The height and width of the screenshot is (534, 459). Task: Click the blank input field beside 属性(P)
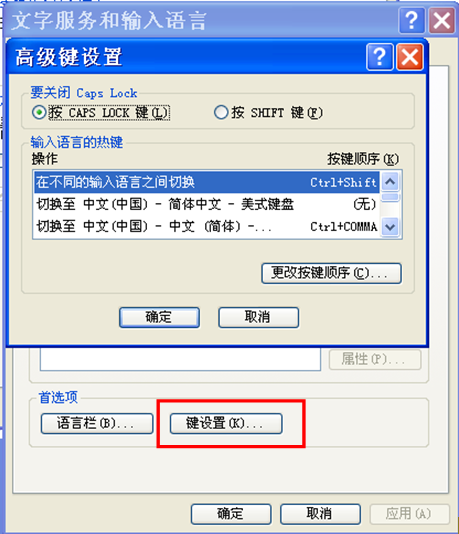click(180, 359)
